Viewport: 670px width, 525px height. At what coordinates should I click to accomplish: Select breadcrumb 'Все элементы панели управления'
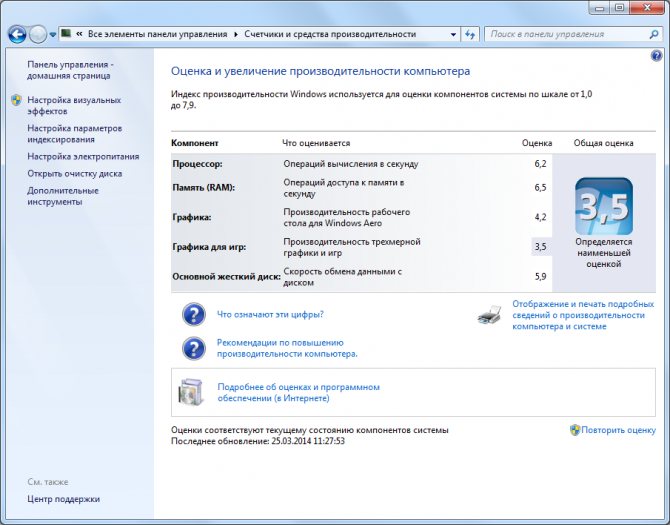[x=157, y=34]
